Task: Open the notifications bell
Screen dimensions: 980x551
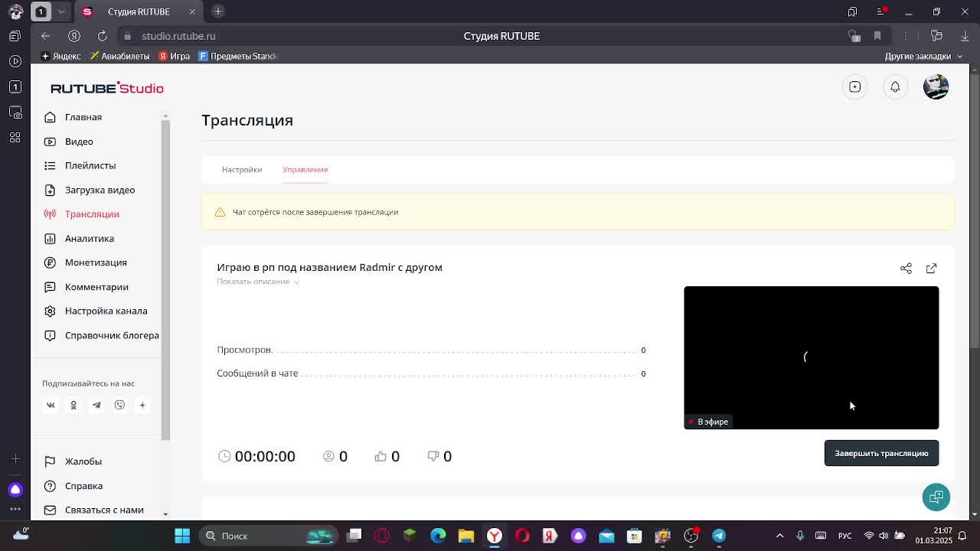Action: [895, 87]
